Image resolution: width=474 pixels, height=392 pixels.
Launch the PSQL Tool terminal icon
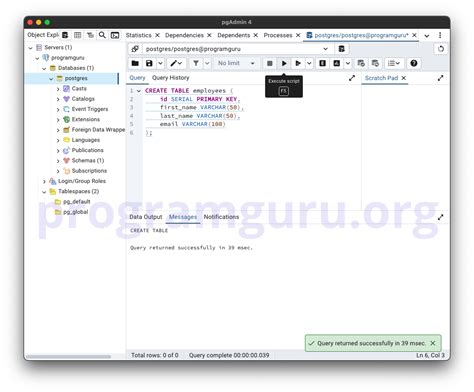pyautogui.click(x=115, y=35)
